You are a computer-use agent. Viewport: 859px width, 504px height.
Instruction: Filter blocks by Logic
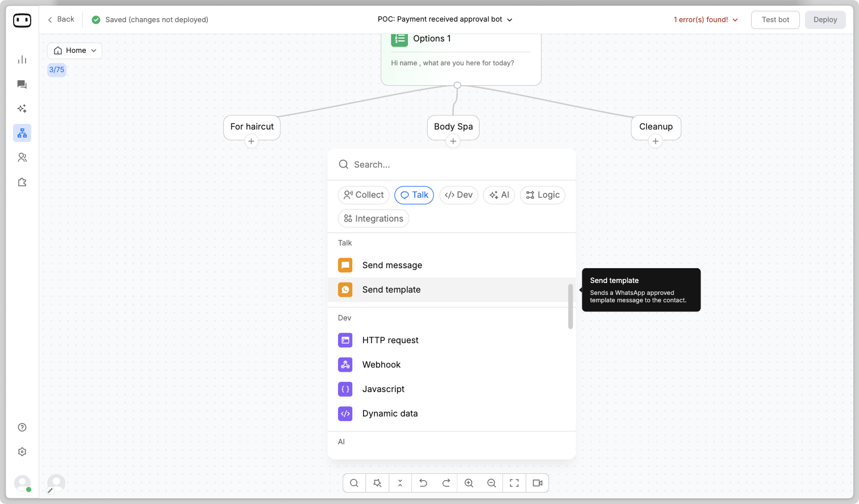(x=543, y=195)
